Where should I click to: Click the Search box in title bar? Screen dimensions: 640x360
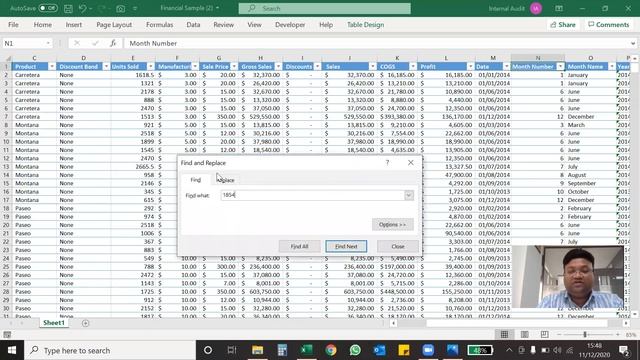324,8
